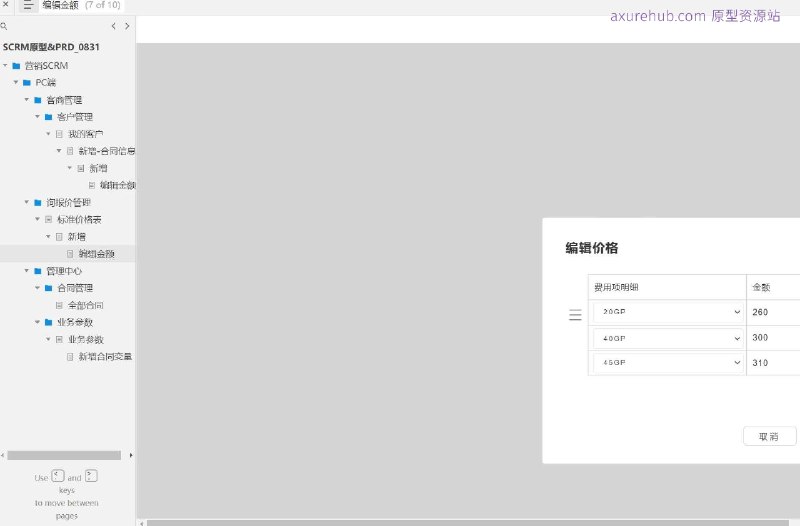800x526 pixels.
Task: Click the folder icon next to 客商管理
Action: [x=38, y=100]
